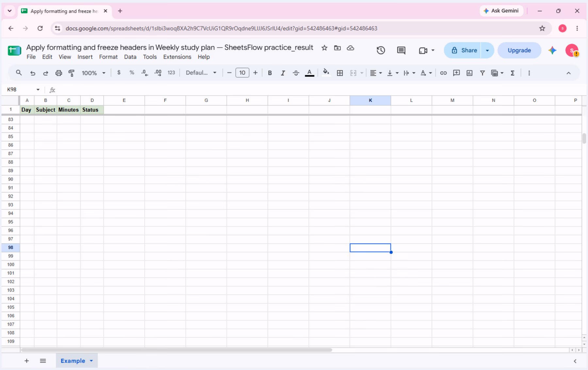Viewport: 588px width, 370px height.
Task: Open the Extensions menu
Action: point(177,57)
